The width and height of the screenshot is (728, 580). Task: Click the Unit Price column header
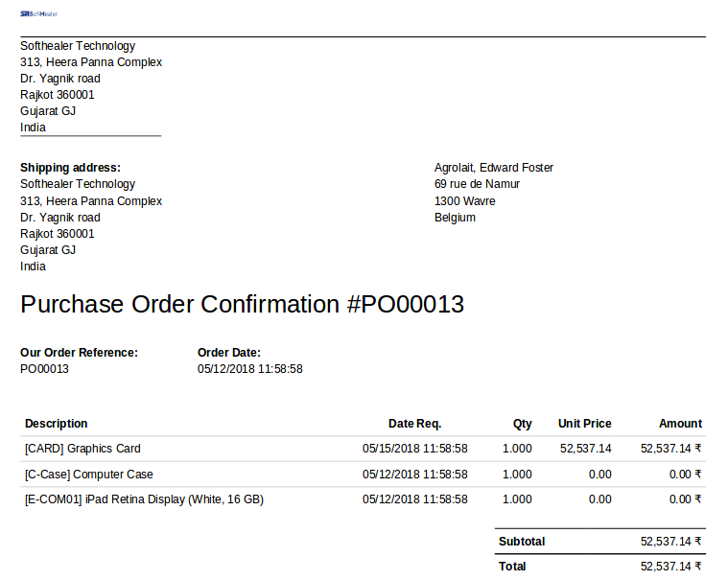(584, 424)
